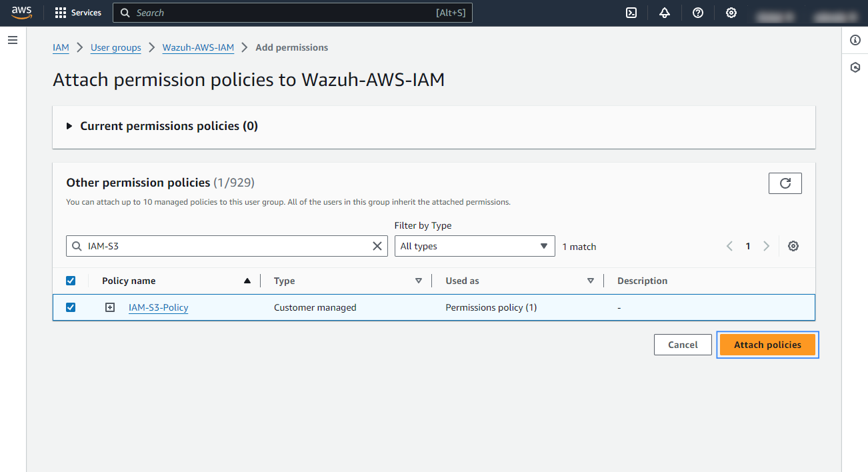Click the Attach policies button
The image size is (868, 472).
click(x=767, y=345)
